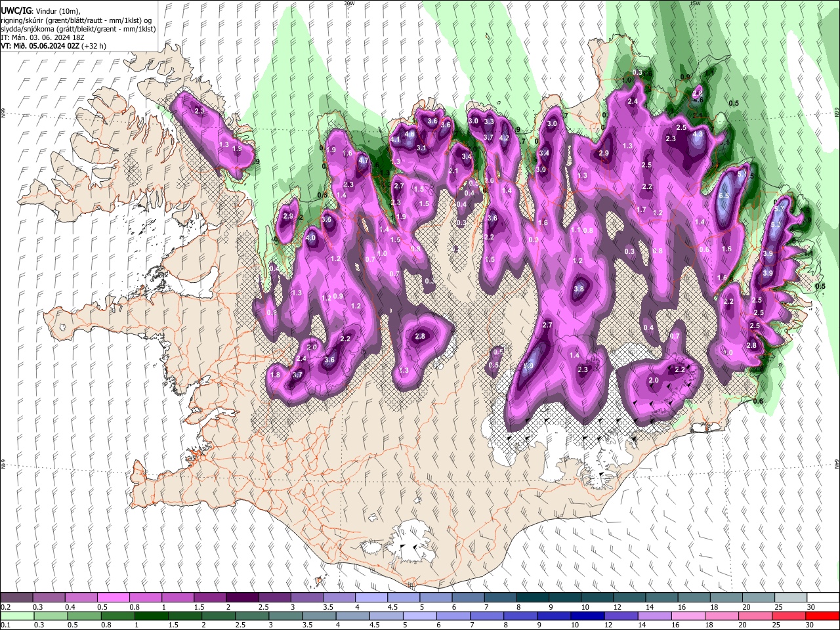The height and width of the screenshot is (630, 840).
Task: Select the pale green rain swatch between 0.1 and 0.3
Action: tap(16, 616)
